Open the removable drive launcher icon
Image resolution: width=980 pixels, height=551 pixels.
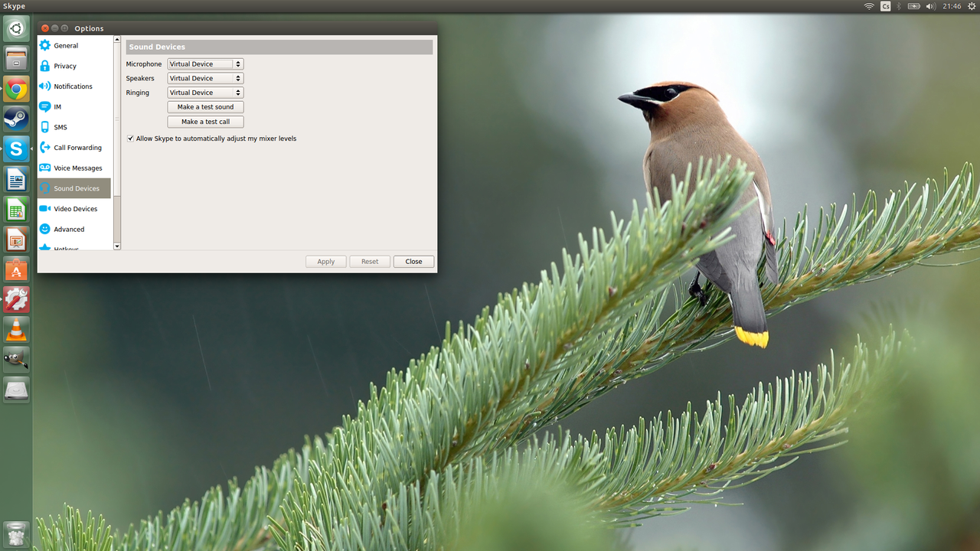click(16, 390)
